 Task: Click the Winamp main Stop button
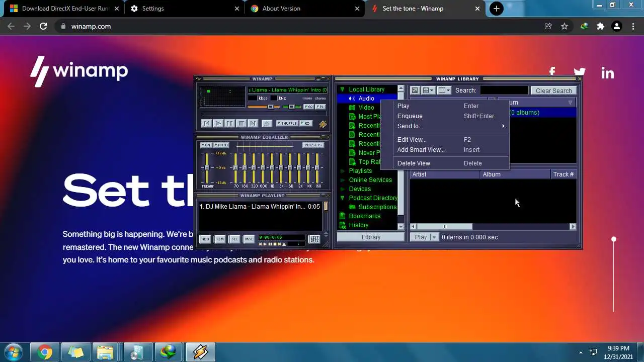(x=241, y=123)
